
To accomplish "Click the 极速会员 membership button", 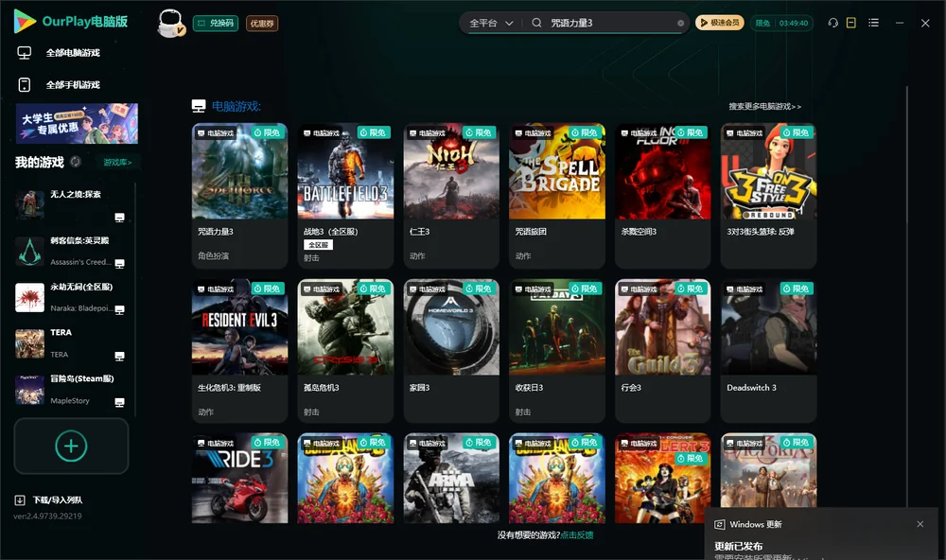I will click(x=720, y=23).
